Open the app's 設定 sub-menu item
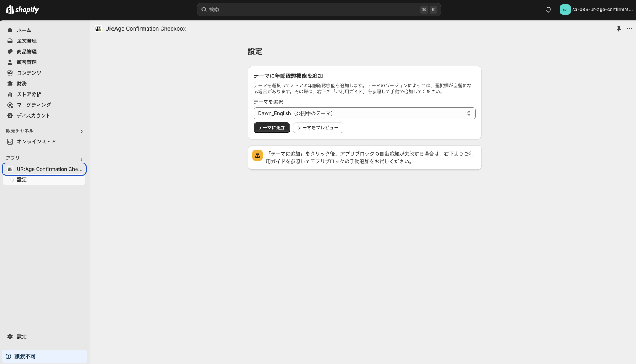Image resolution: width=636 pixels, height=364 pixels. click(21, 179)
